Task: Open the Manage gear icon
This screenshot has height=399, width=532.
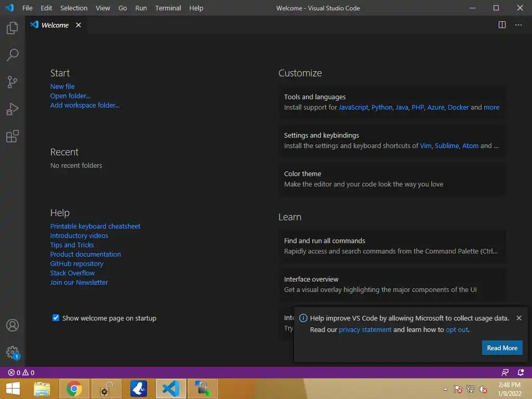Action: [12, 352]
